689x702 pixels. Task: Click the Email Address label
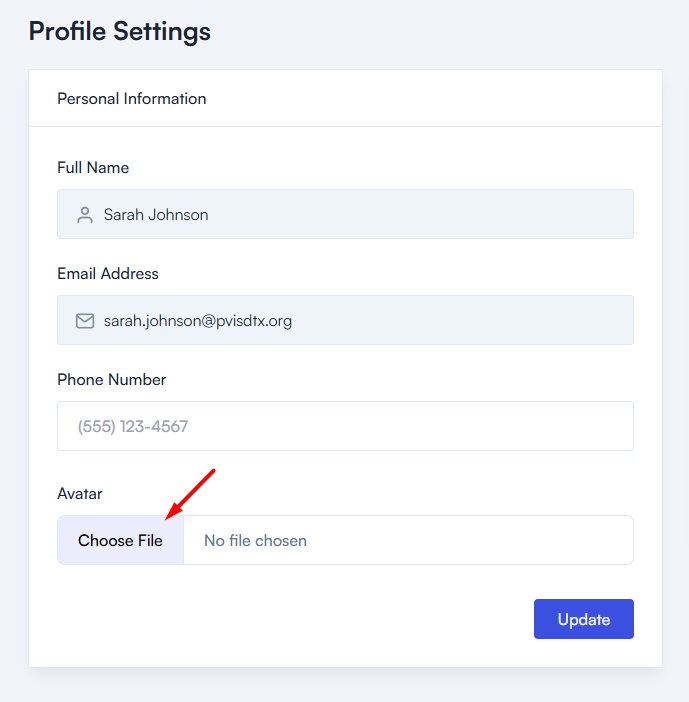[x=108, y=274]
